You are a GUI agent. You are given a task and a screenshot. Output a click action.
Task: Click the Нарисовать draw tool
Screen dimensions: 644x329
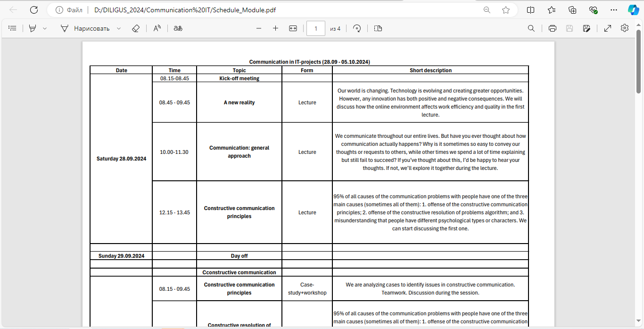pyautogui.click(x=85, y=28)
